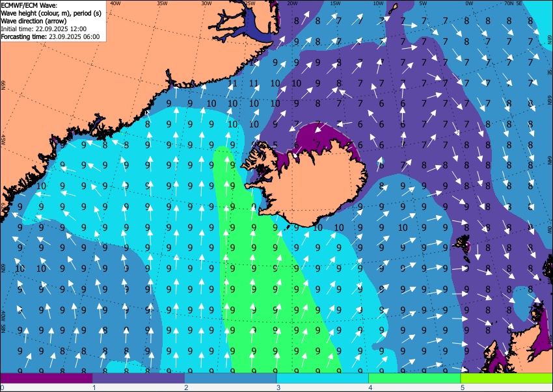553x392 pixels.
Task: Click the '35W' longitude label at top
Action: 162,3
